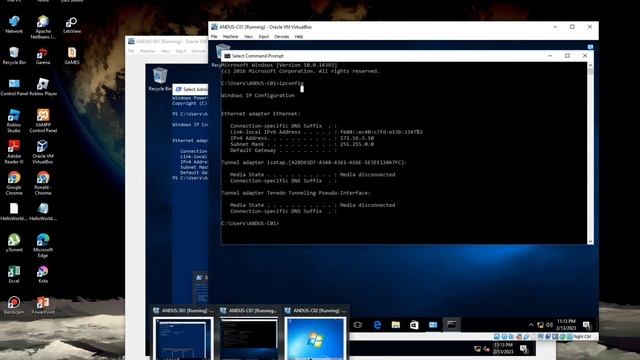This screenshot has width=640, height=360.
Task: Open Machine menu in the background ANDUS-S01 window
Action: point(147,51)
